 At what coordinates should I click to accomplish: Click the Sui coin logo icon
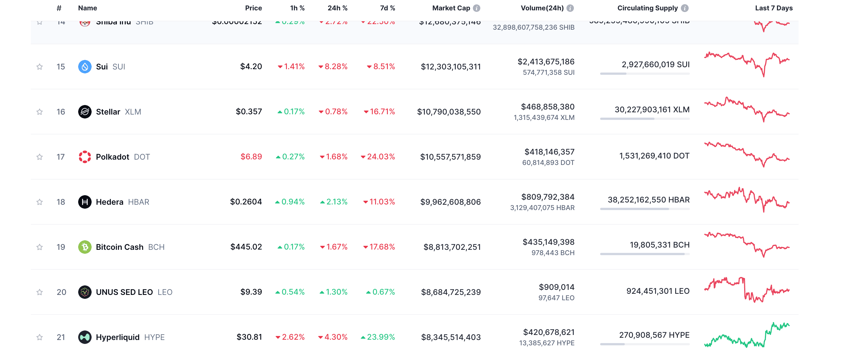[x=85, y=67]
